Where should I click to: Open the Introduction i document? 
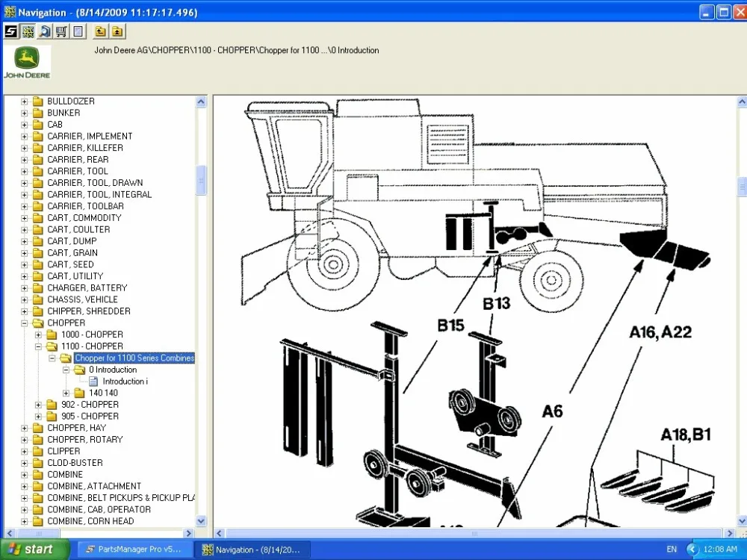[x=125, y=382]
